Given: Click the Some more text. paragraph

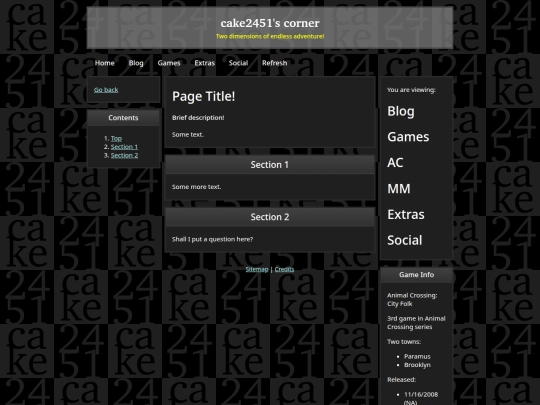Looking at the screenshot, I should [196, 187].
